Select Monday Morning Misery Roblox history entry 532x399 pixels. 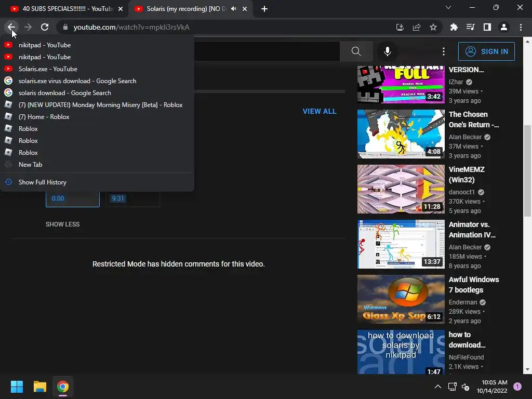pos(97,105)
